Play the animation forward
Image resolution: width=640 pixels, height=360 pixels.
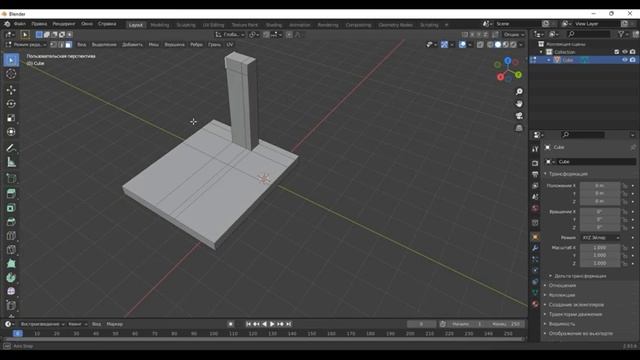pos(272,324)
